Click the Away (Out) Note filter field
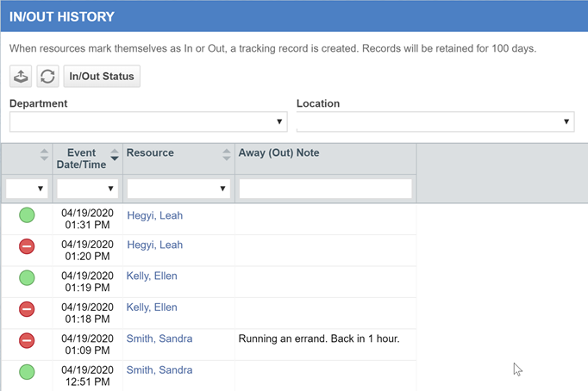This screenshot has width=588, height=391. click(326, 189)
